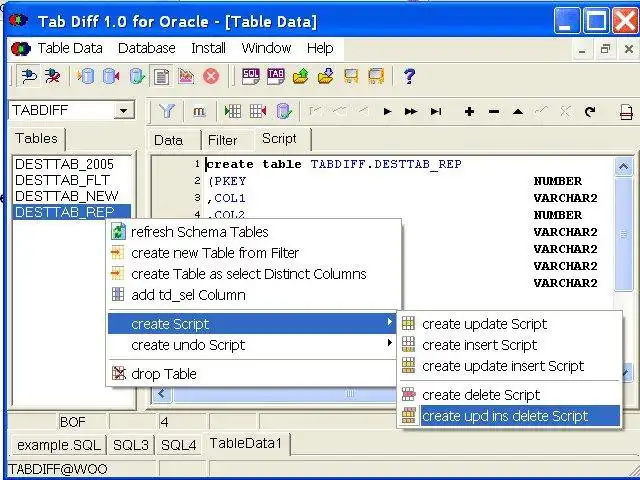Click the commit cylinder icon in data toolbar
The height and width of the screenshot is (480, 640).
pos(283,111)
